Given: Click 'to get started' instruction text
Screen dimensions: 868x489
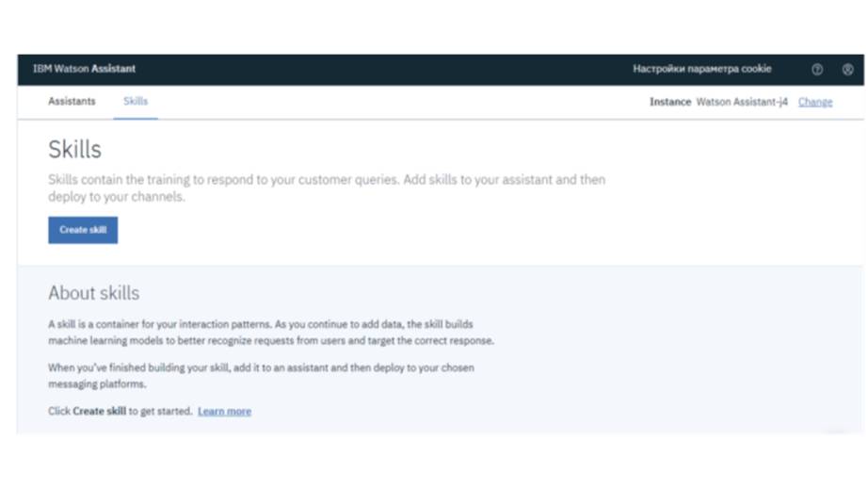Looking at the screenshot, I should pos(161,412).
